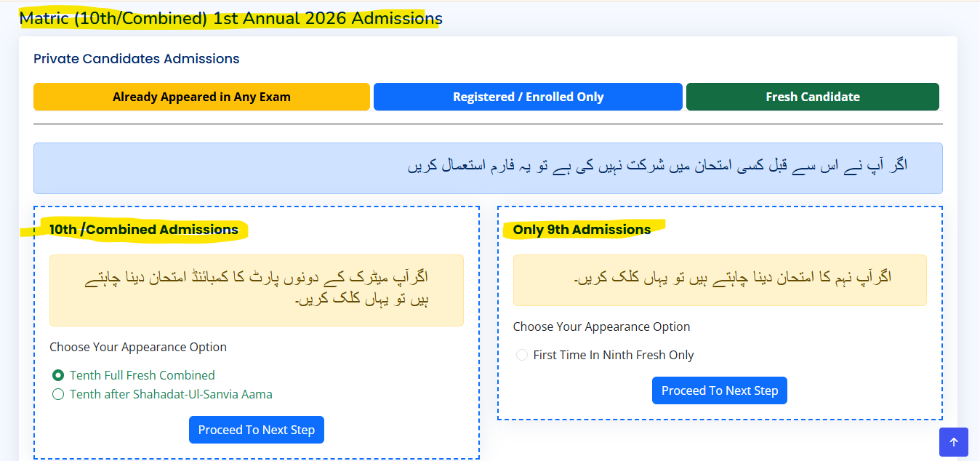Click Choose Your Appearance Option in left panel
Viewport: 980px width, 461px height.
pos(137,347)
